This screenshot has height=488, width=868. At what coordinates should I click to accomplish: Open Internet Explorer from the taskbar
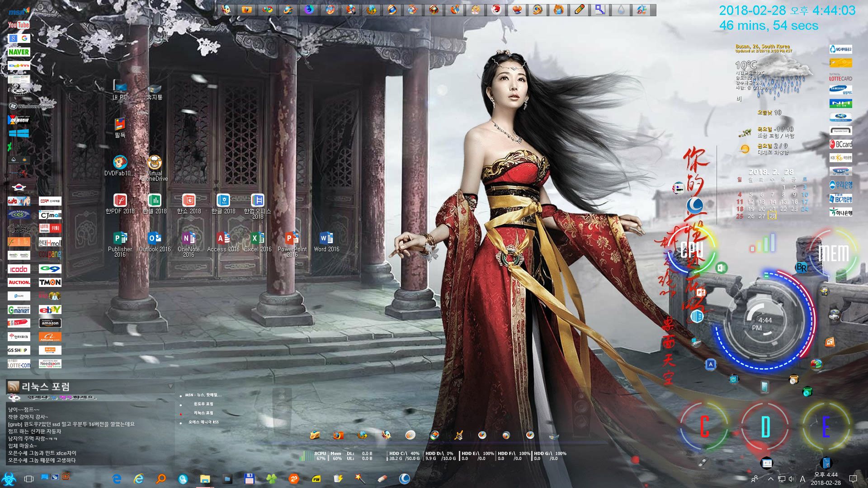tap(139, 479)
